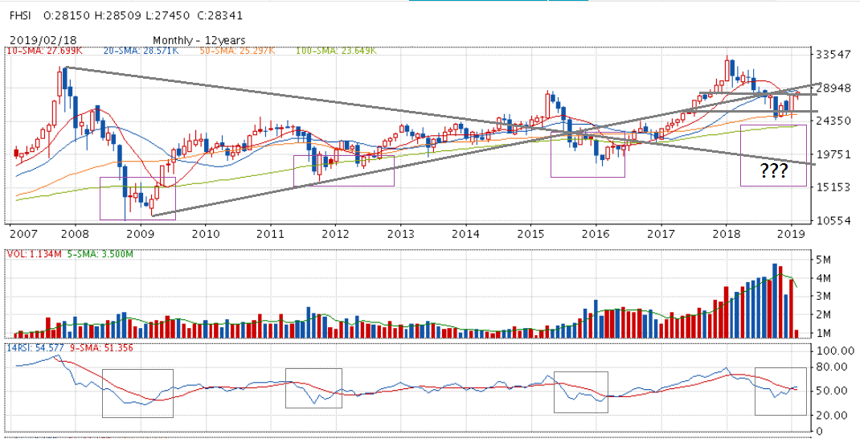Click the 20-SMA: 28.571K legend entry
This screenshot has width=868, height=447.
point(141,51)
